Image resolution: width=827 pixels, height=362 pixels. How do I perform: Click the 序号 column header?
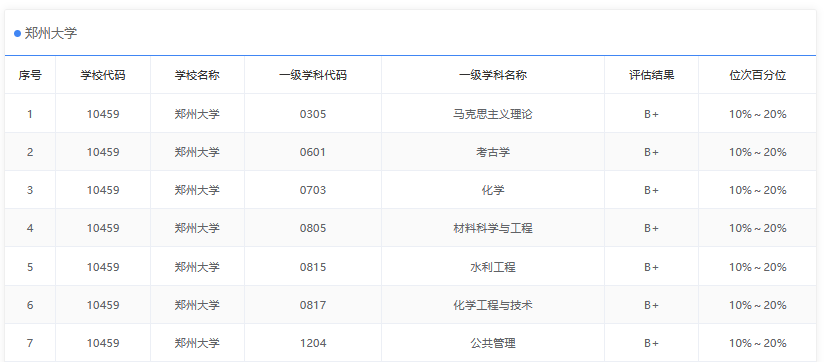(30, 75)
